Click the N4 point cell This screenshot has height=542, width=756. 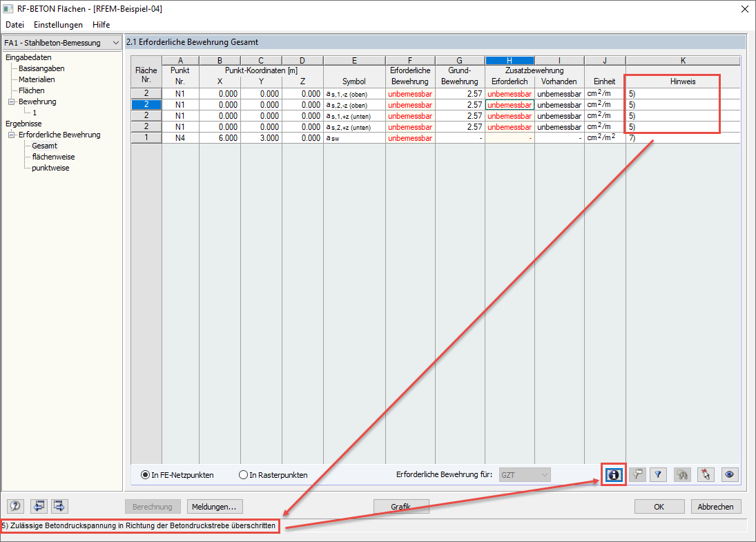coord(180,138)
